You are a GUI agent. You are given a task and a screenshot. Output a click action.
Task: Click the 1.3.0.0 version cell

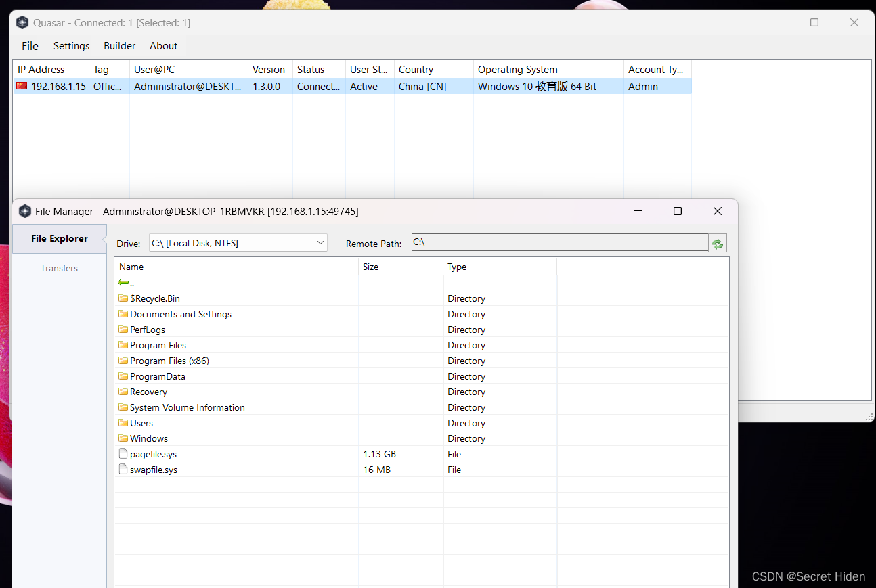coord(266,86)
